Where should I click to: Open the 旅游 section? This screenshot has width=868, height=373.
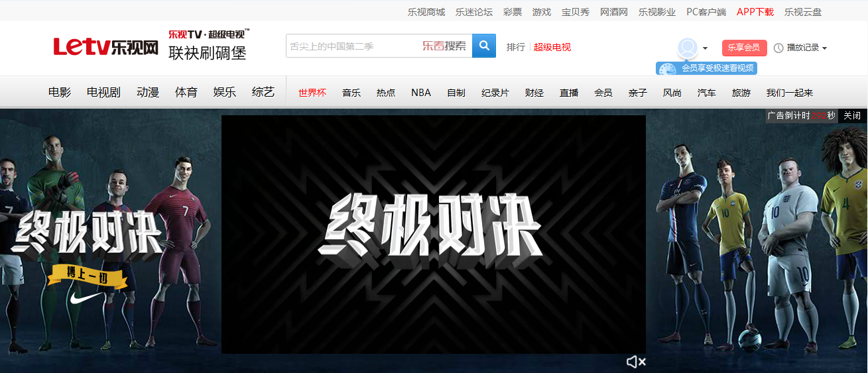(x=741, y=93)
